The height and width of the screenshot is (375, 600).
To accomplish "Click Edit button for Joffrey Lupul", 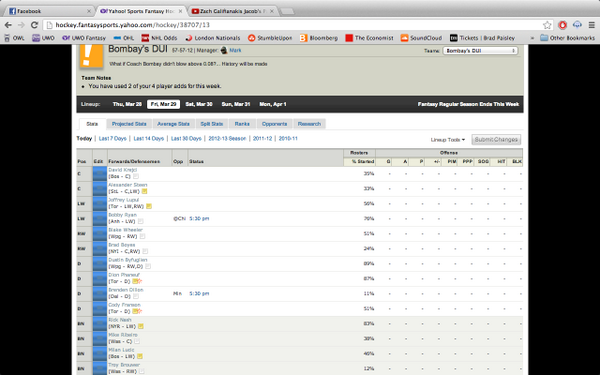I will 99,203.
